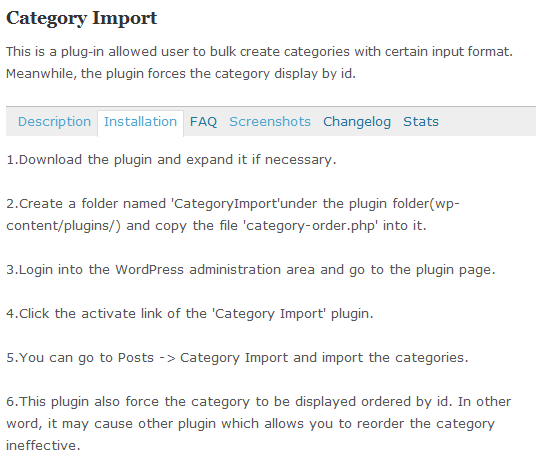The image size is (536, 466).
Task: Click the 'CategoryImport' folder name text
Action: coord(225,204)
